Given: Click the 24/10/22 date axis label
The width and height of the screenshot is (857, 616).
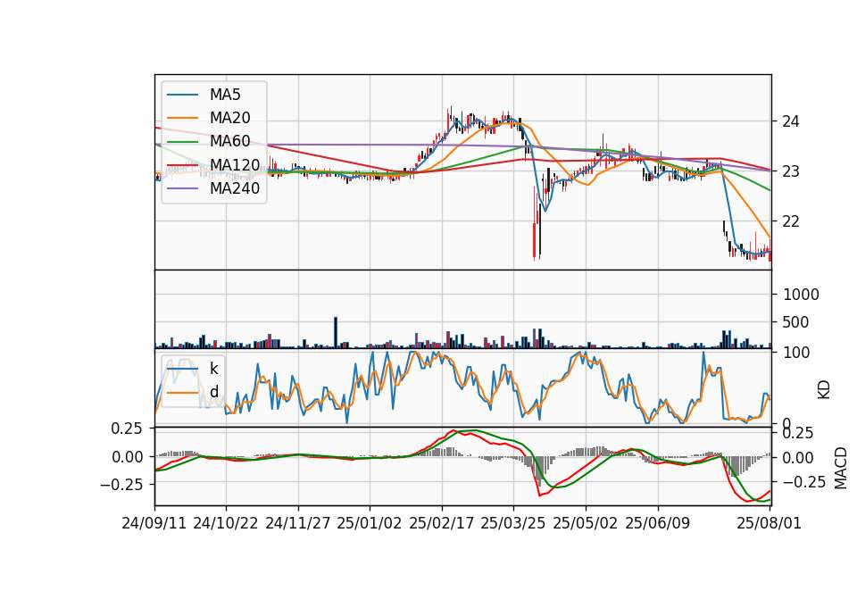Looking at the screenshot, I should point(226,523).
